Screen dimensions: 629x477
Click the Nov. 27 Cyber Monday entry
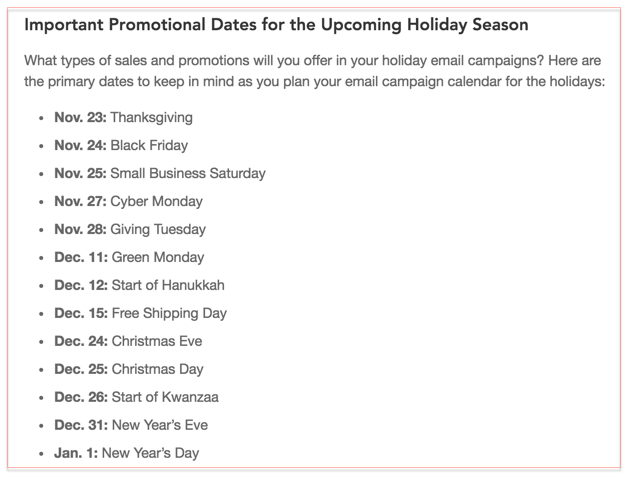pyautogui.click(x=128, y=201)
